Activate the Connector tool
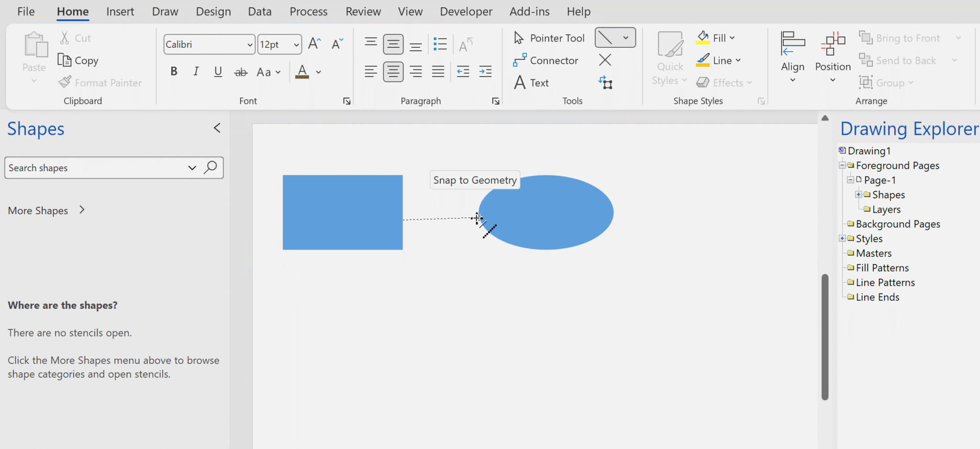This screenshot has width=980, height=449. tap(546, 61)
